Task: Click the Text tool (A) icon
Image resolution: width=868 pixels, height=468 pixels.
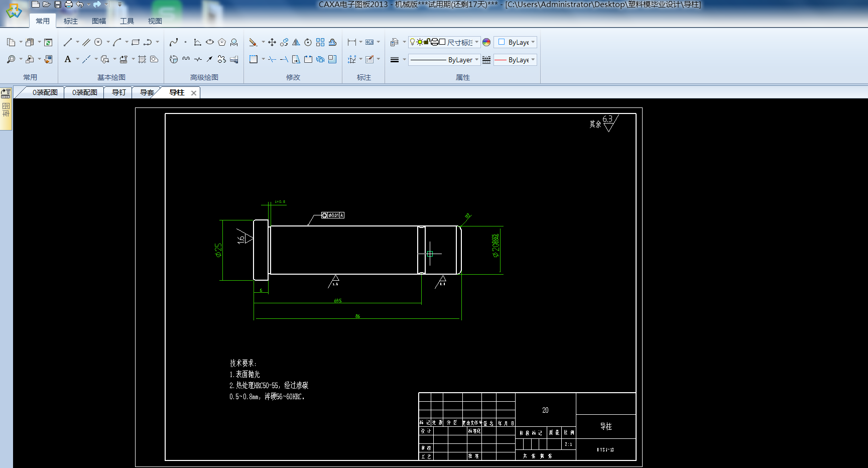Action: [68, 59]
